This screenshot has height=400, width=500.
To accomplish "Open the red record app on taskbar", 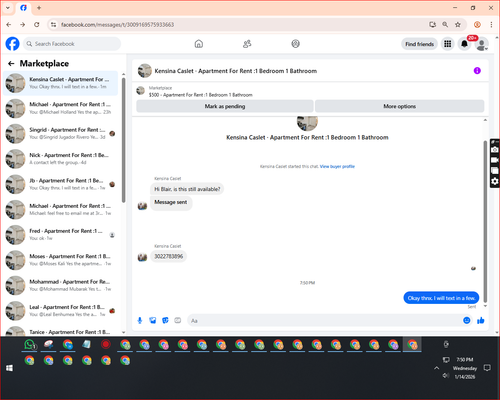I will point(106,344).
